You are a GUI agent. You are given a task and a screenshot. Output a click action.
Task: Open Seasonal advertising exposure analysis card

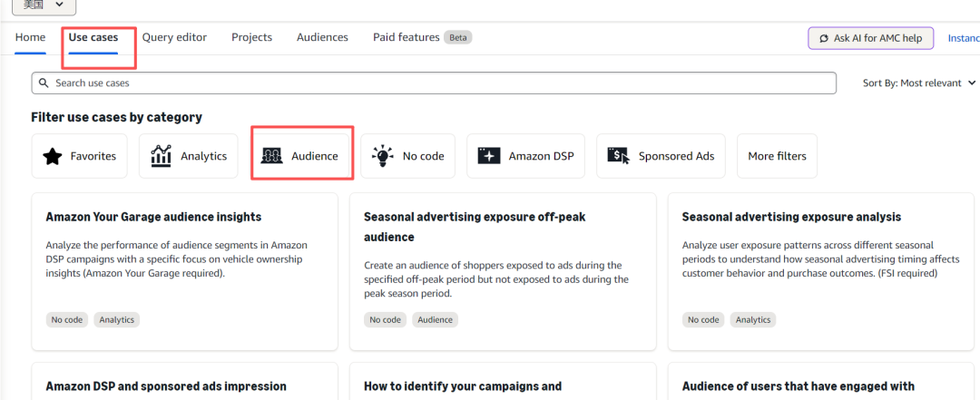(791, 217)
